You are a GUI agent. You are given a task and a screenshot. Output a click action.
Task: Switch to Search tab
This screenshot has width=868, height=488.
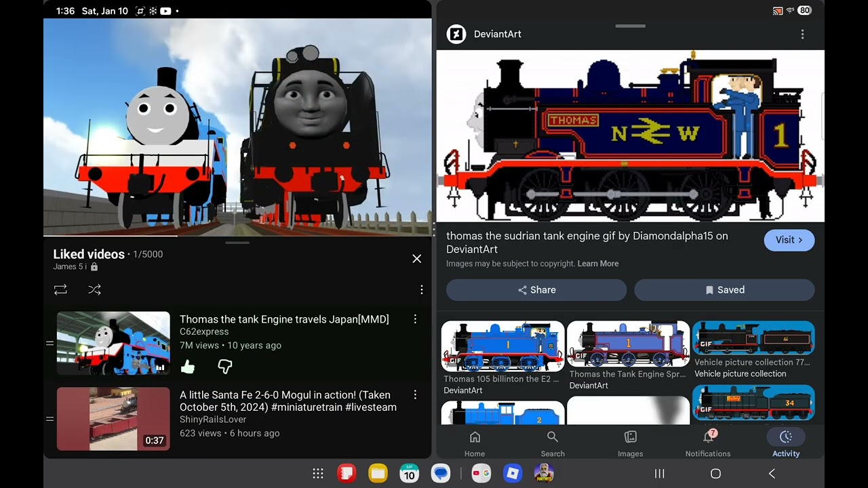pos(553,443)
